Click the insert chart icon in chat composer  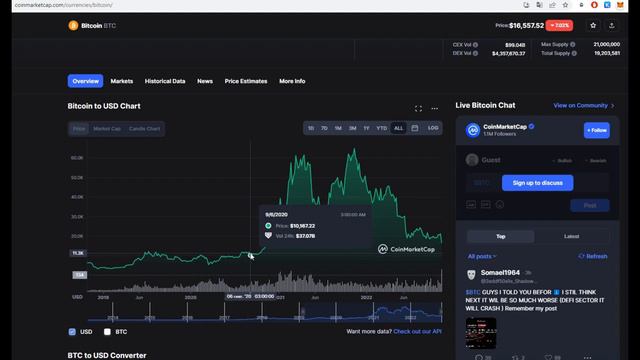pos(471,204)
